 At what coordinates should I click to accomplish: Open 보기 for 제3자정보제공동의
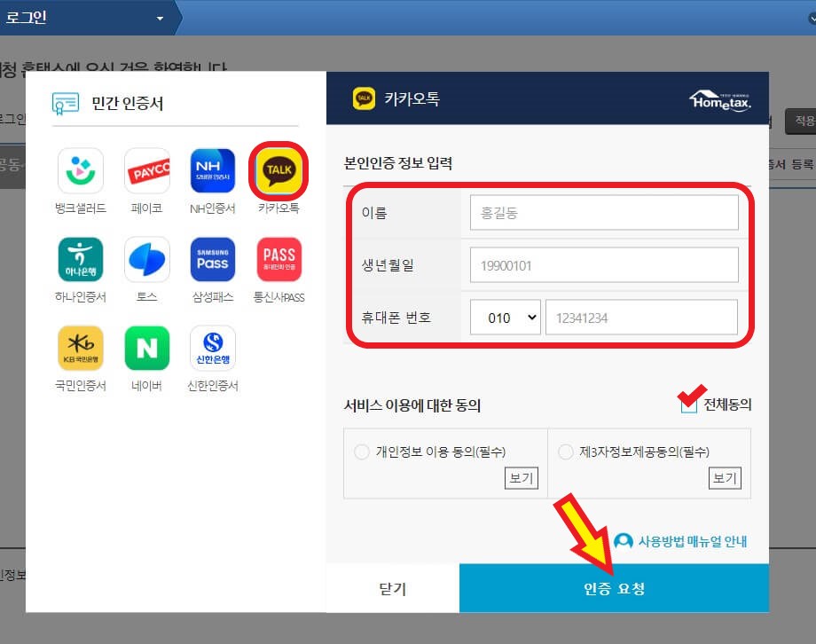click(x=725, y=478)
